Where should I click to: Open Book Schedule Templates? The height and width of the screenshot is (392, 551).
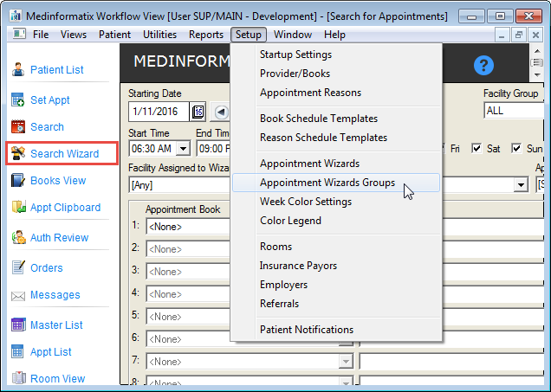pyautogui.click(x=336, y=119)
